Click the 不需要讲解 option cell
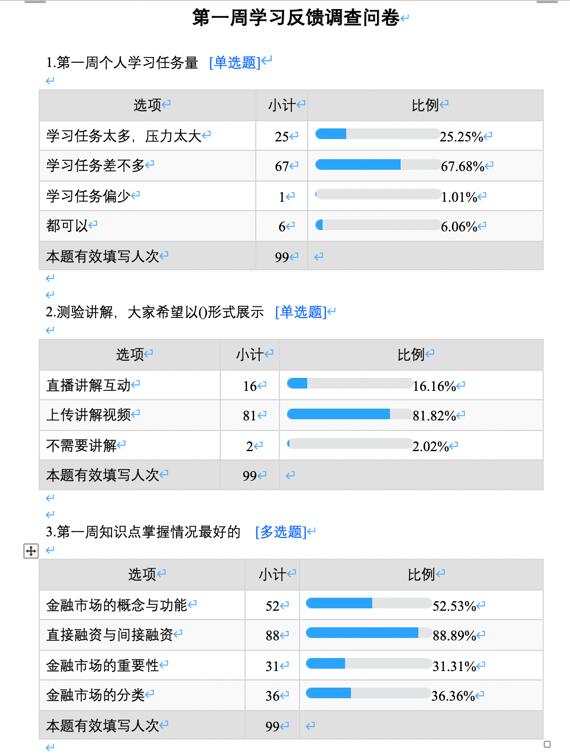The image size is (570, 753). 130,446
